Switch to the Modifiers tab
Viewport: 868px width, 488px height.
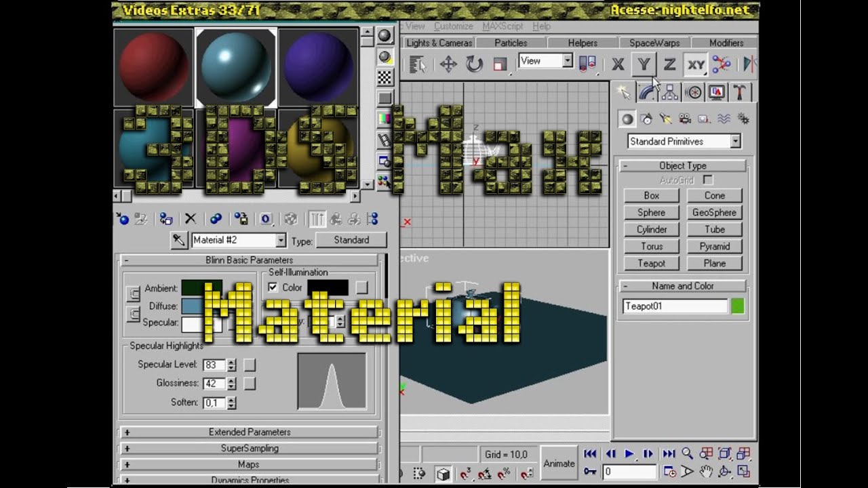[x=726, y=43]
